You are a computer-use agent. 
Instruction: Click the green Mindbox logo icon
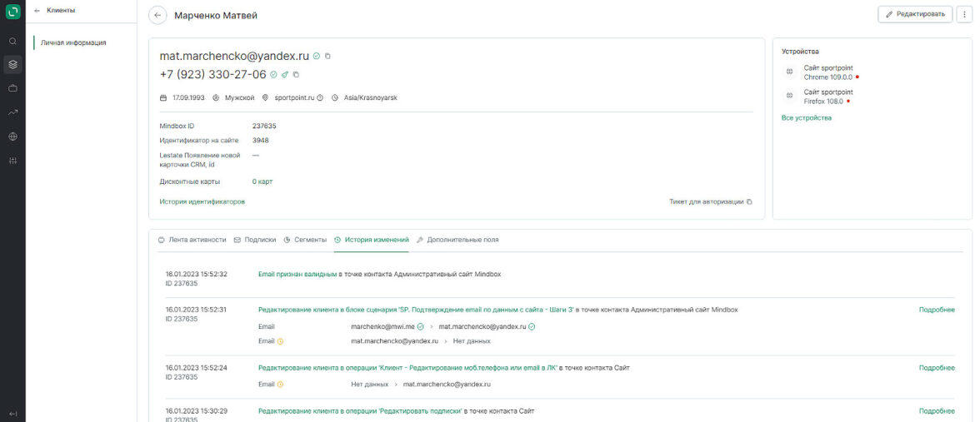pyautogui.click(x=12, y=12)
